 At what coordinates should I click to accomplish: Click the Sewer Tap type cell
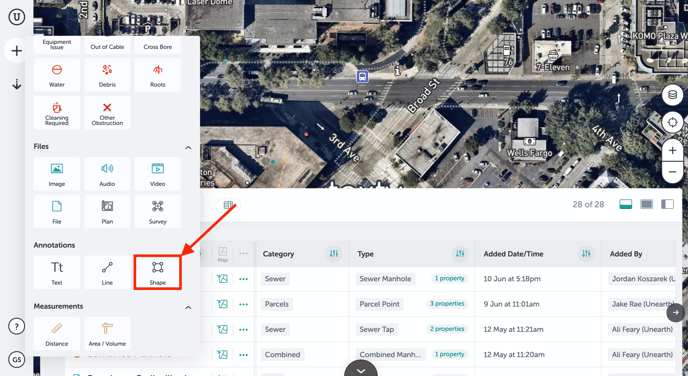[x=376, y=329]
